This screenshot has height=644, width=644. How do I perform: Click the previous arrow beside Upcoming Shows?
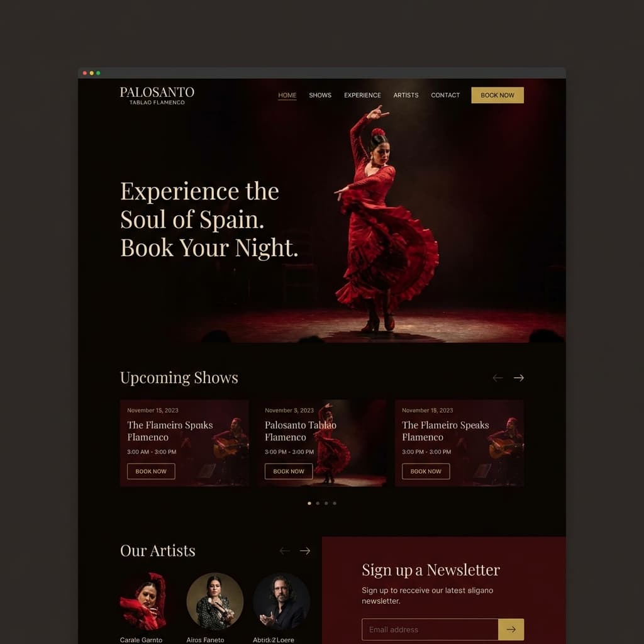pos(498,377)
